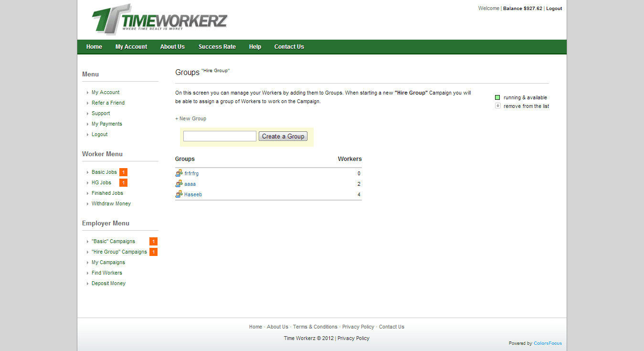The width and height of the screenshot is (644, 351).
Task: Open Withdraw Money in Worker Menu
Action: pyautogui.click(x=111, y=203)
